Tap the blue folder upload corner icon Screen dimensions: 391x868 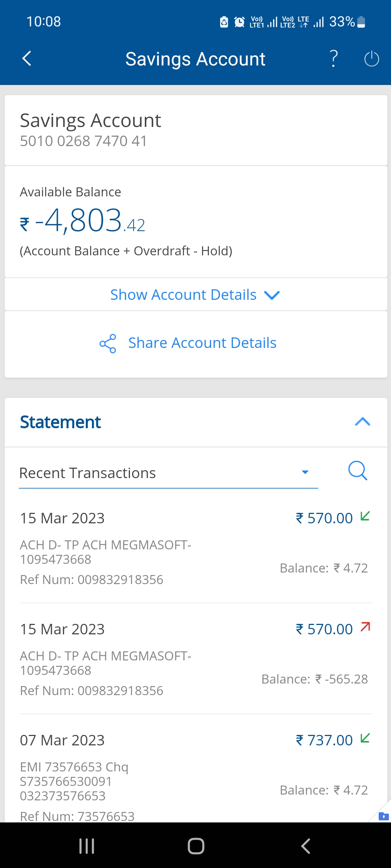(x=383, y=816)
